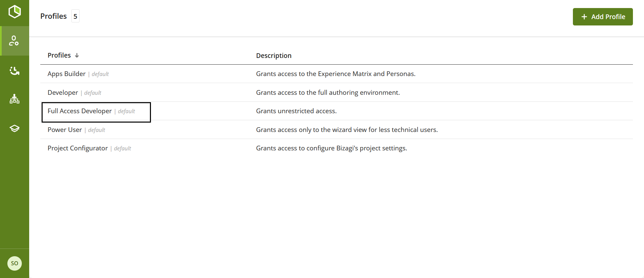This screenshot has height=278, width=644.
Task: Click the Experience Matrix and Personas description
Action: click(x=335, y=74)
